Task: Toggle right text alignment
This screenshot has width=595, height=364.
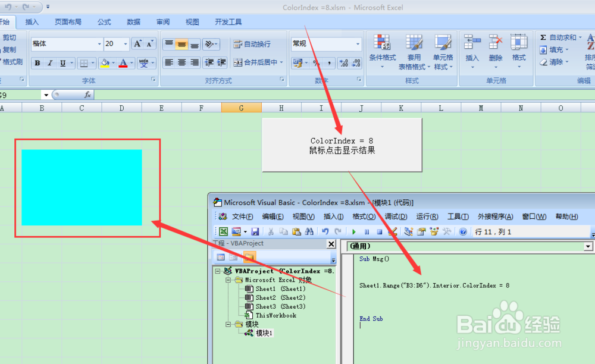Action: tap(195, 62)
